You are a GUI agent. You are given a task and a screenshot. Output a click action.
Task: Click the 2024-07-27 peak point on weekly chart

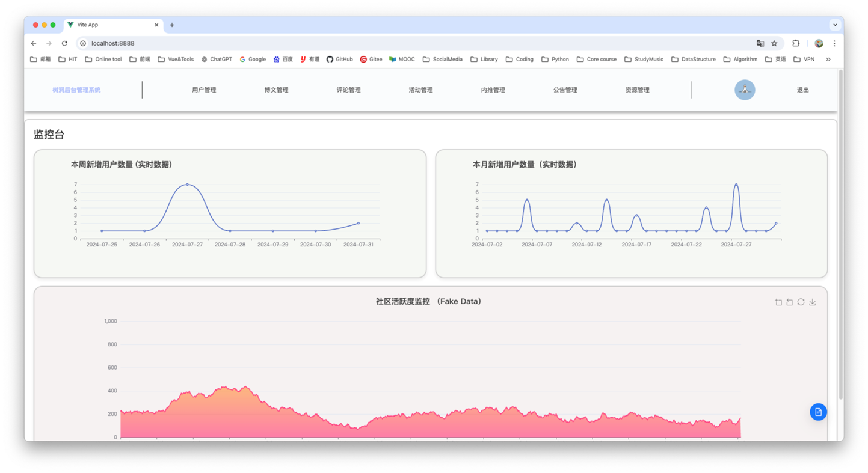(187, 185)
